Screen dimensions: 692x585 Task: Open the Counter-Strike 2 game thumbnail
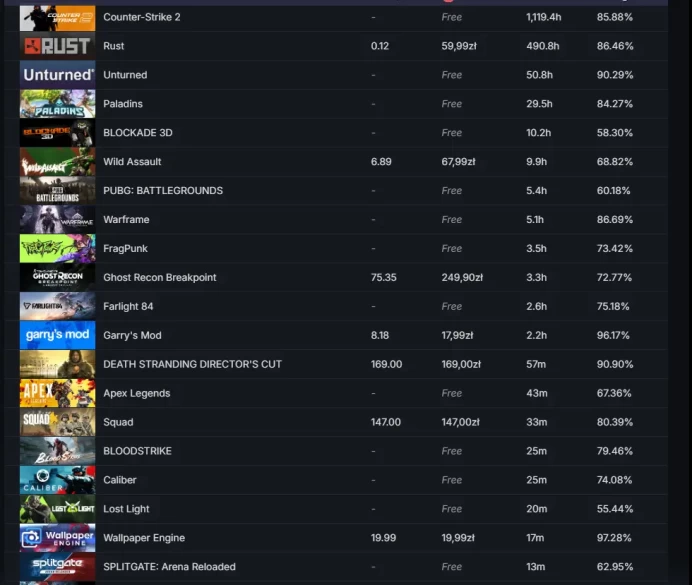coord(57,18)
